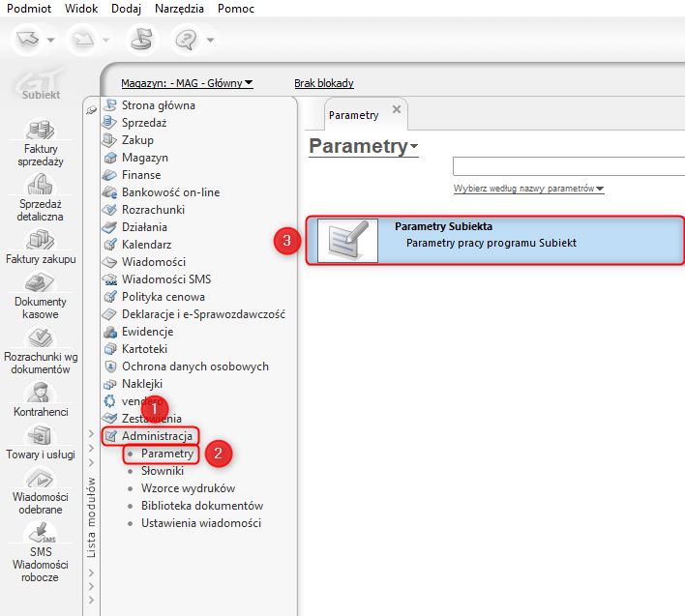685x616 pixels.
Task: Select Parametry Subiekta list entry
Action: 495,241
